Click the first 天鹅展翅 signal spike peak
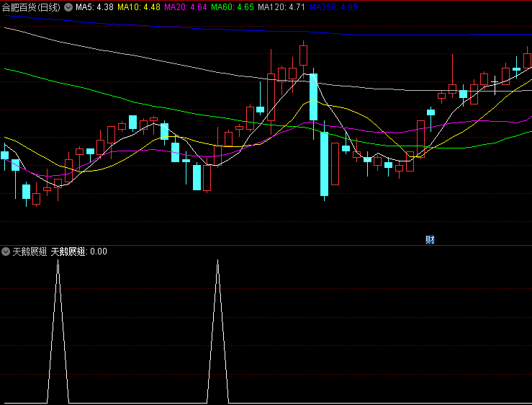This screenshot has height=405, width=532. pos(58,262)
